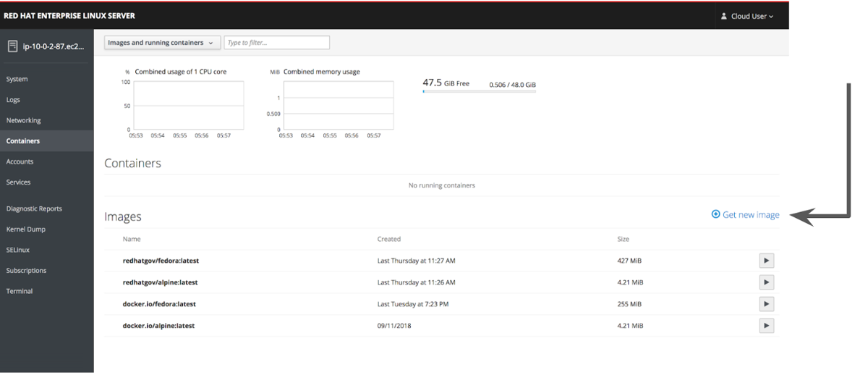
Task: Click the 47.5 GiB Free label
Action: 446,83
